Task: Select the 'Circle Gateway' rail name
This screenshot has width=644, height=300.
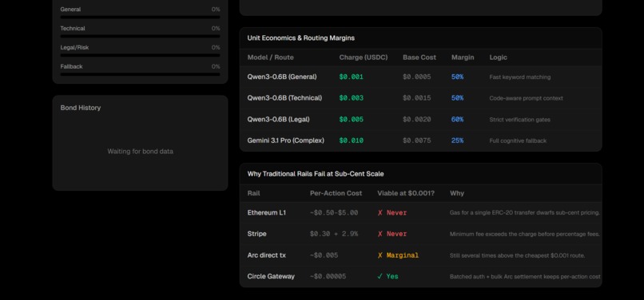Action: 271,276
